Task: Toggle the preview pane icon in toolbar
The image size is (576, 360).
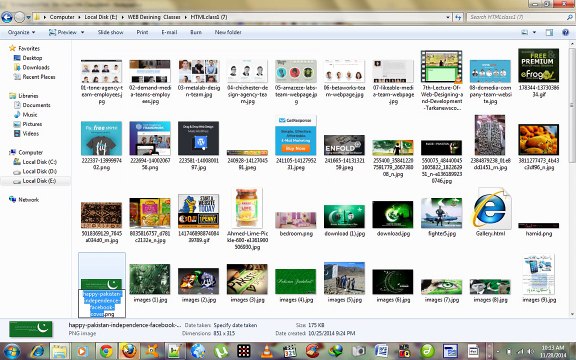Action: click(x=549, y=32)
